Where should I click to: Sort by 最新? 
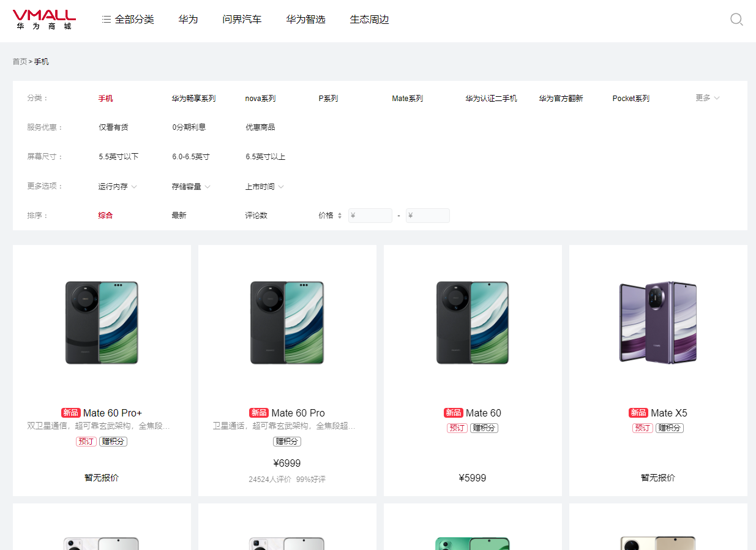[x=179, y=216]
